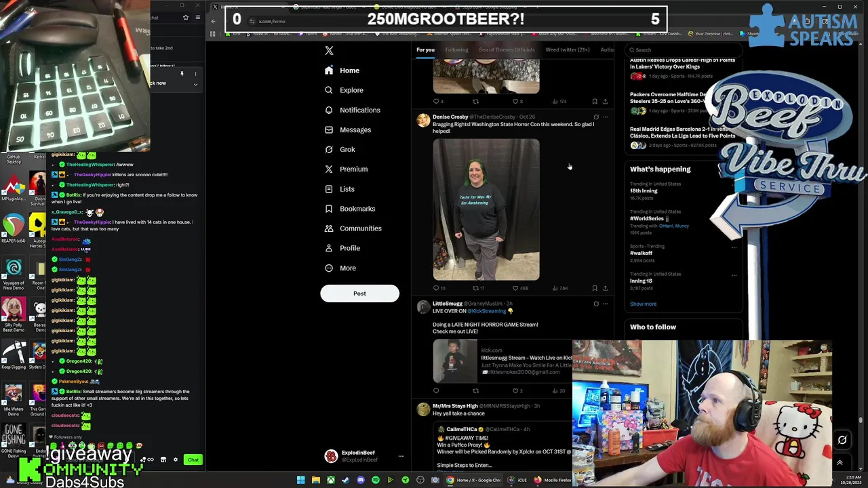Open Notifications in the X sidebar
This screenshot has width=868, height=488.
(353, 110)
